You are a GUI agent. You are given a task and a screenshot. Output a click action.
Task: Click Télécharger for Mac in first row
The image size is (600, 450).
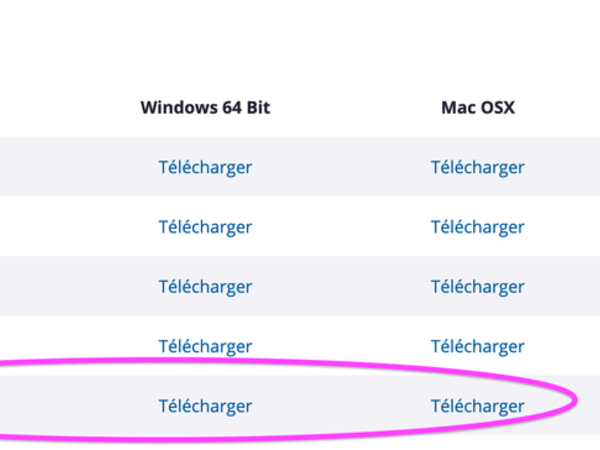(x=477, y=167)
